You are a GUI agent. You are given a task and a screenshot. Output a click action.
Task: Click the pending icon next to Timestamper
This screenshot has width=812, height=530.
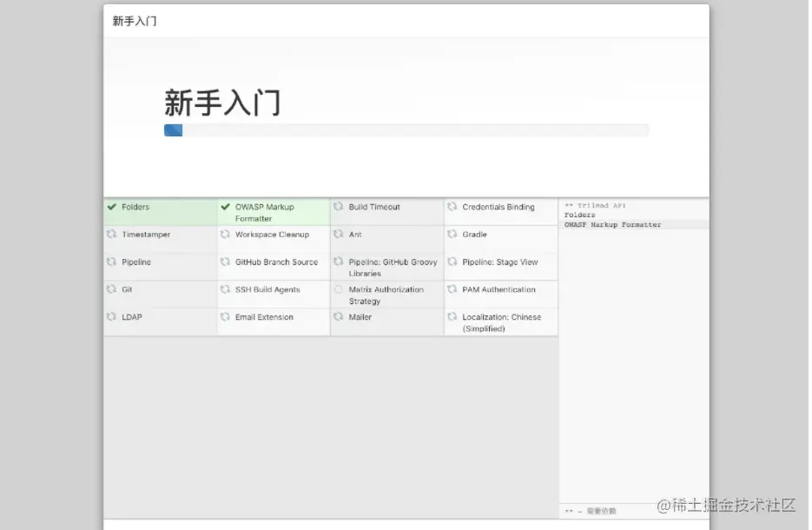[x=111, y=235]
